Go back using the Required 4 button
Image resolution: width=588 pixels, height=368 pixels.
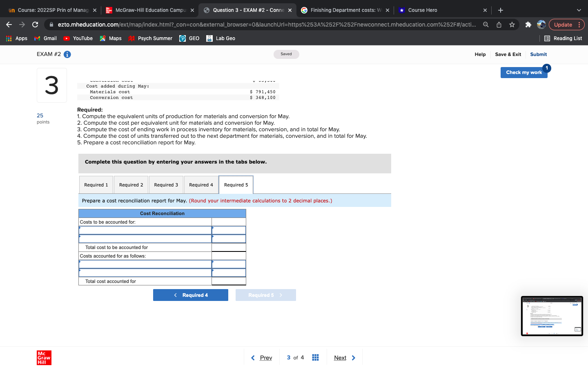pyautogui.click(x=191, y=295)
